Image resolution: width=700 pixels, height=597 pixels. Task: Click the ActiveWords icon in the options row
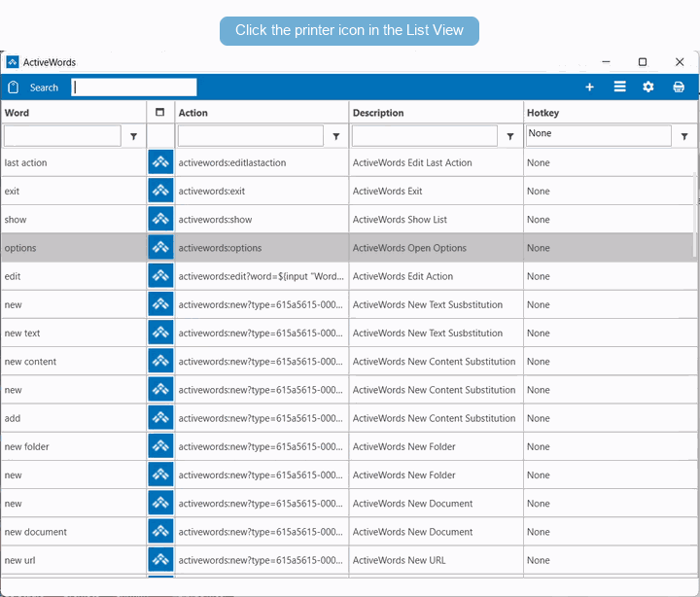[160, 247]
